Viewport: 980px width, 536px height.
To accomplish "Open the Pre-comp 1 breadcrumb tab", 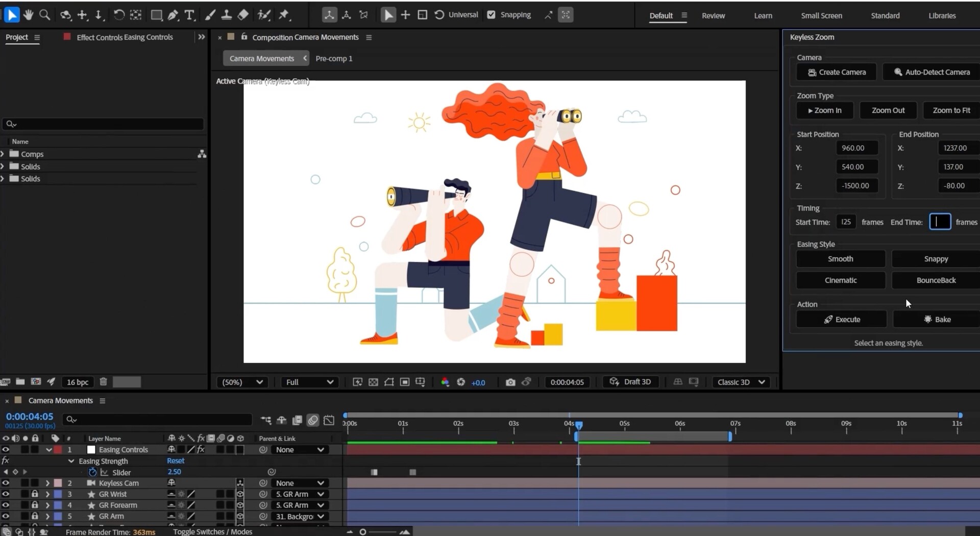I will point(334,58).
